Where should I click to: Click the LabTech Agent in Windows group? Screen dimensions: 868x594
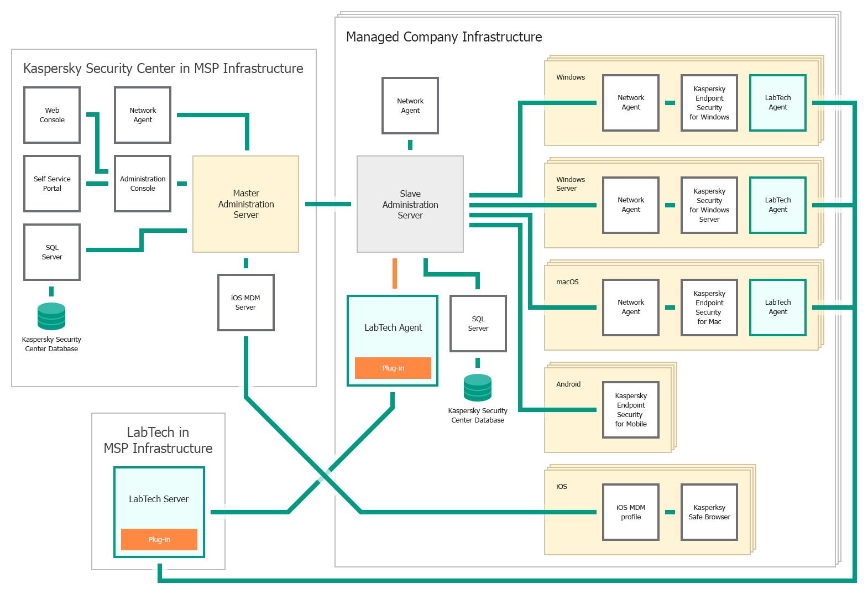[778, 103]
